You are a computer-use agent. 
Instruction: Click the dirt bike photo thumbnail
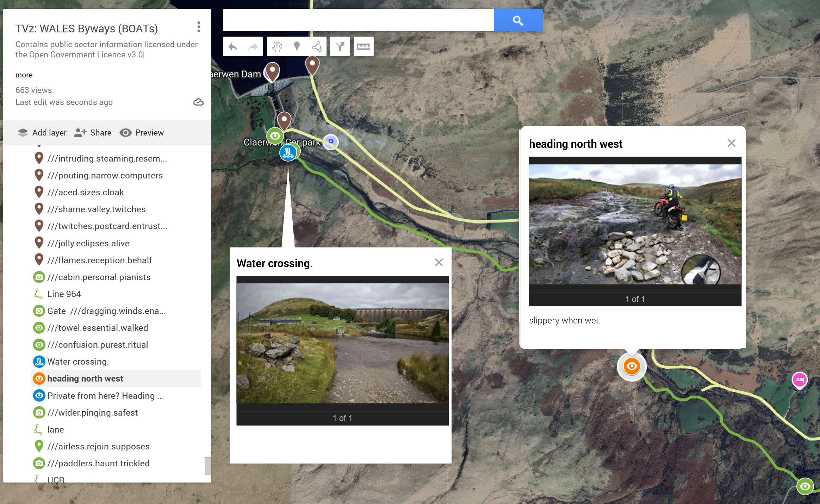(635, 224)
